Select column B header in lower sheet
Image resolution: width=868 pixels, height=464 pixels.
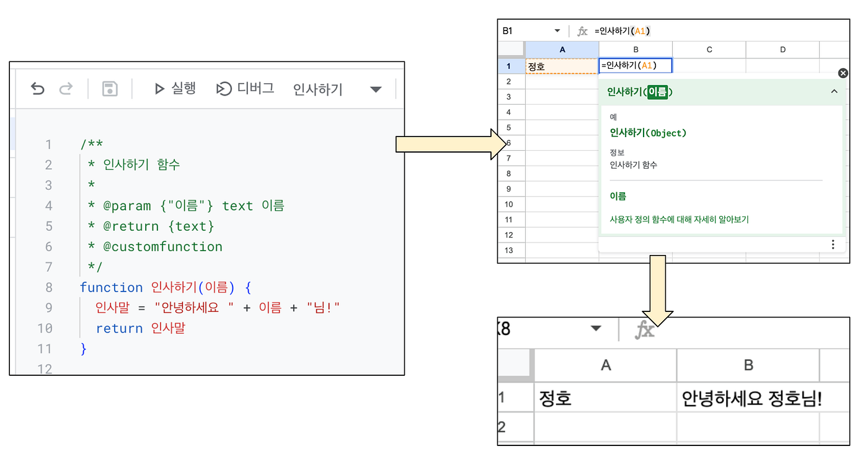[748, 365]
